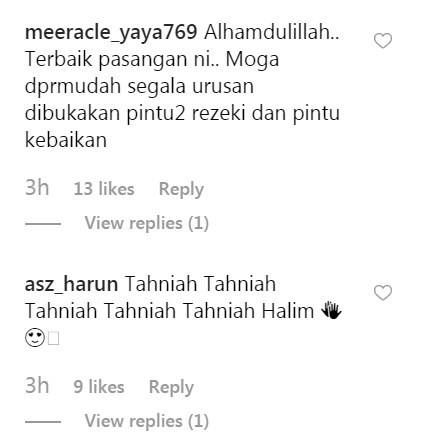
Task: Click the line beside first View replies
Action: [x=43, y=224]
